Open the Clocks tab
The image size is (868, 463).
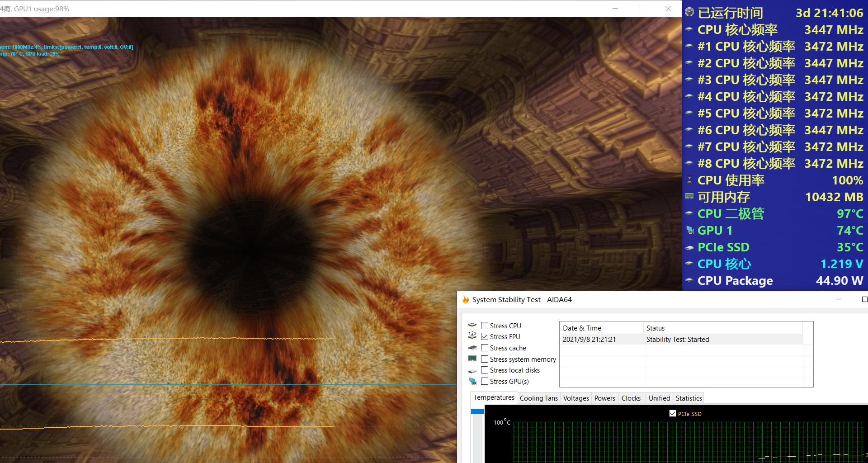631,398
